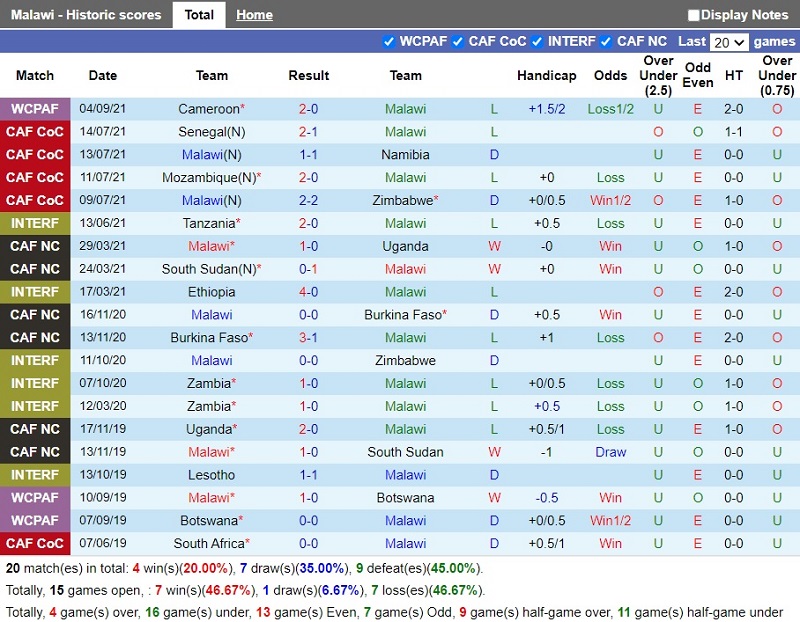Viewport: 800px width, 622px height.
Task: Uncheck the WCPAF filter checkbox
Action: (389, 41)
